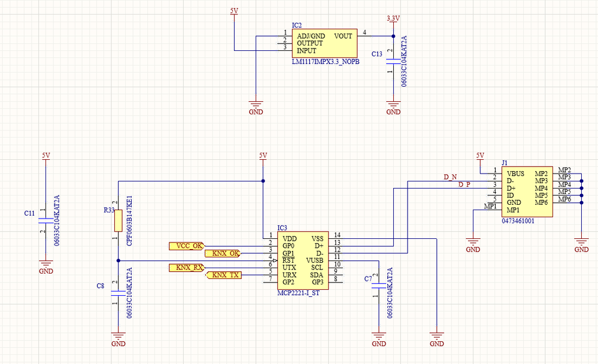Screen dimensions: 598x364
Task: Click the VBUS pin name on J1
Action: 515,174
